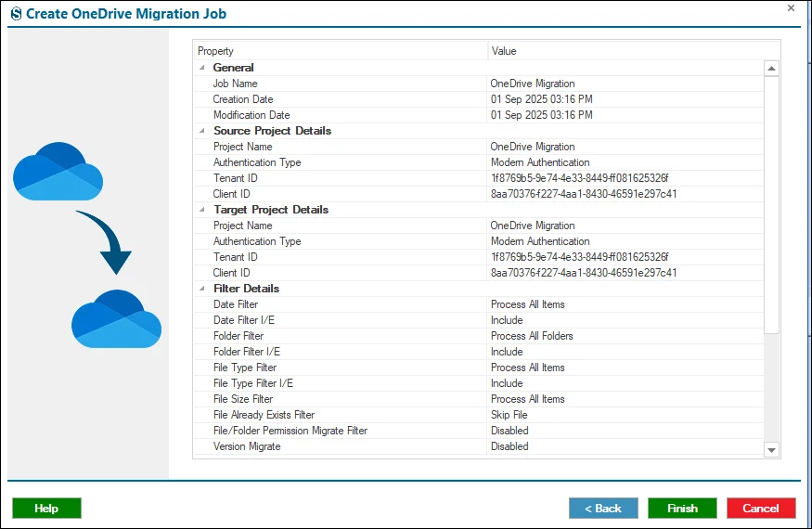Viewport: 812px width, 529px height.
Task: Select Creation Date value 01 Sep 2025
Action: (542, 99)
